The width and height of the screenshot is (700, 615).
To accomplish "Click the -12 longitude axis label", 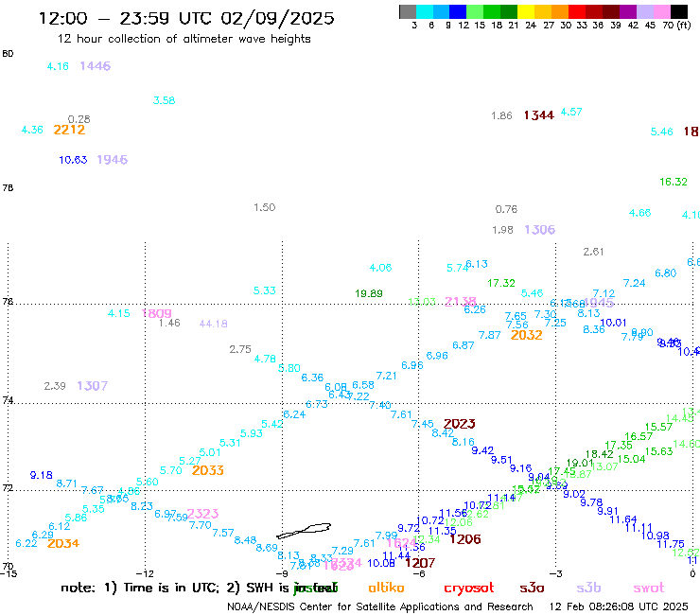I will 145,574.
